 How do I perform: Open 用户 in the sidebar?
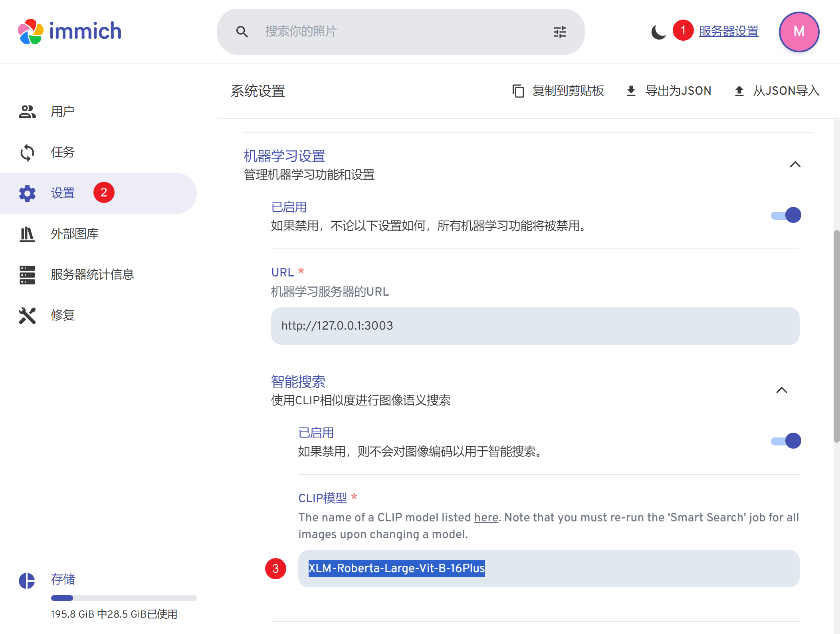click(98, 112)
